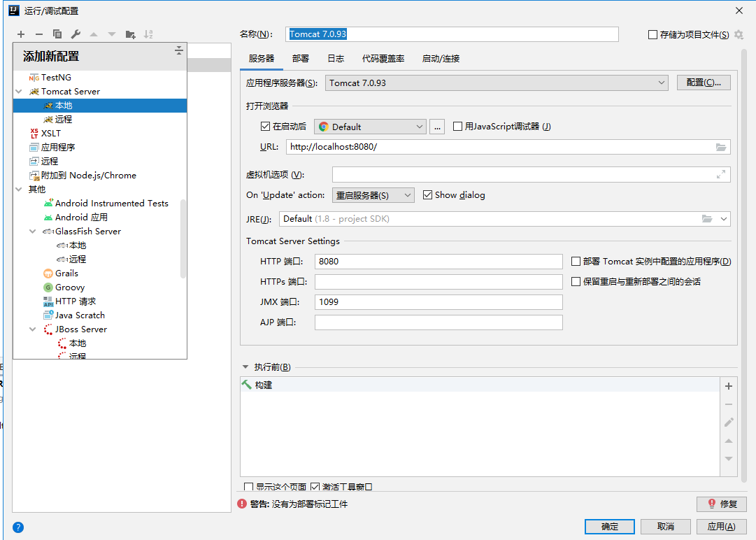This screenshot has height=540, width=756.
Task: Select 附加到 Node.js/Chrome entry
Action: pos(100,176)
